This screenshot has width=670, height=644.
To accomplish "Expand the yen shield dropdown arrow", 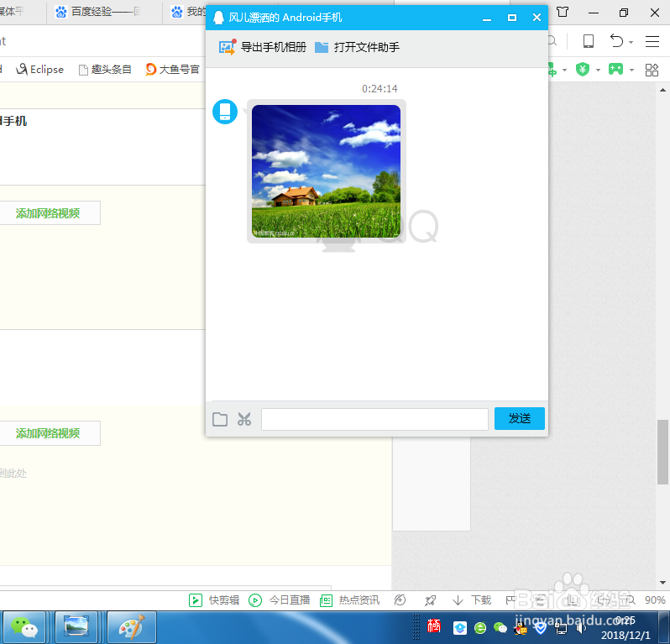I will (598, 70).
